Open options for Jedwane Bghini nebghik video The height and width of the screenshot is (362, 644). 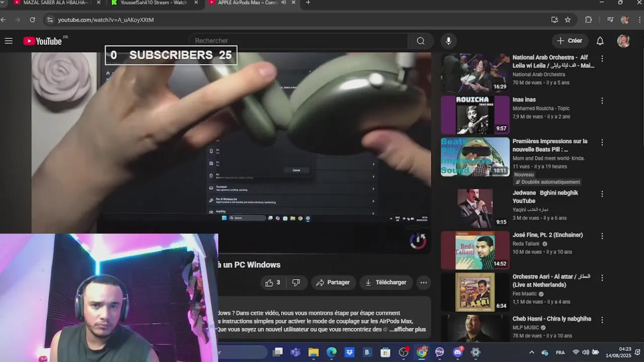pyautogui.click(x=602, y=194)
